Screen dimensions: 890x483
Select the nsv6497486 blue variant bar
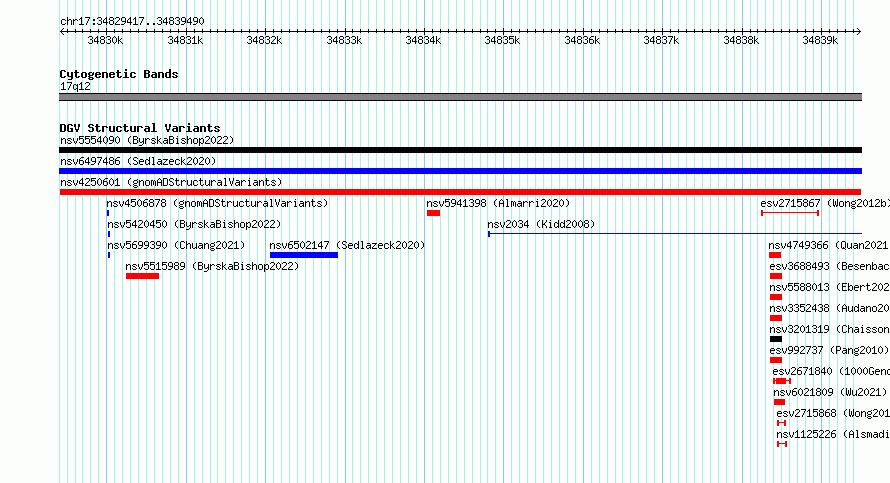click(460, 171)
